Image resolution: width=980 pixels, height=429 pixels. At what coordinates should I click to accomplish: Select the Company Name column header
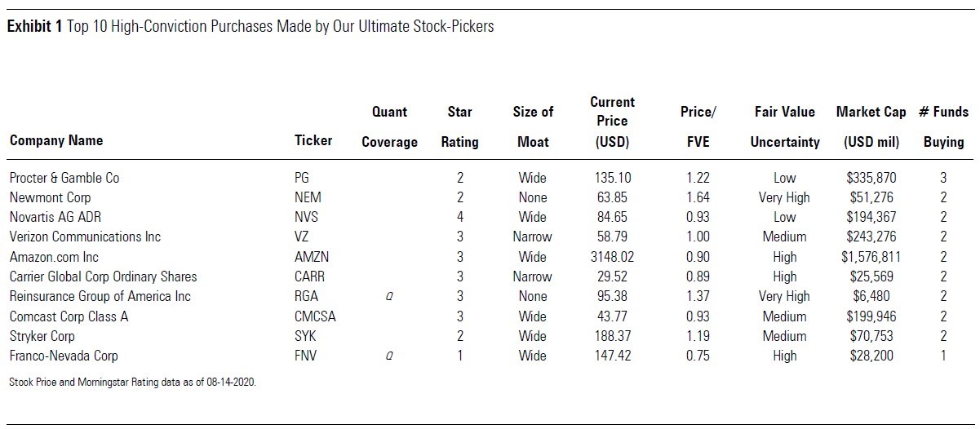(56, 140)
